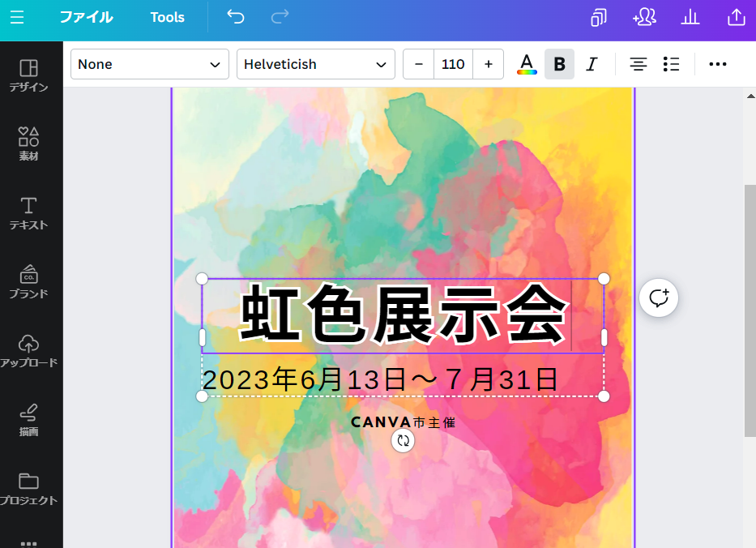Image resolution: width=756 pixels, height=548 pixels.
Task: Click the right-side width handle of text box
Action: pos(604,337)
